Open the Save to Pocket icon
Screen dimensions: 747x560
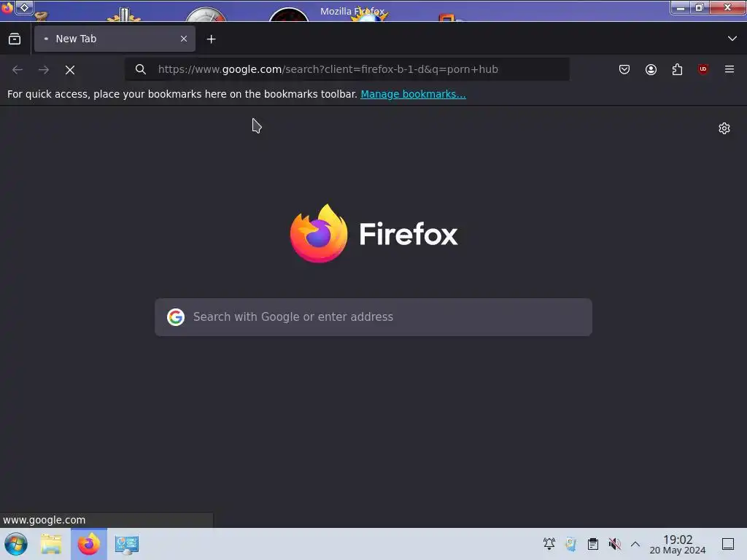coord(624,69)
